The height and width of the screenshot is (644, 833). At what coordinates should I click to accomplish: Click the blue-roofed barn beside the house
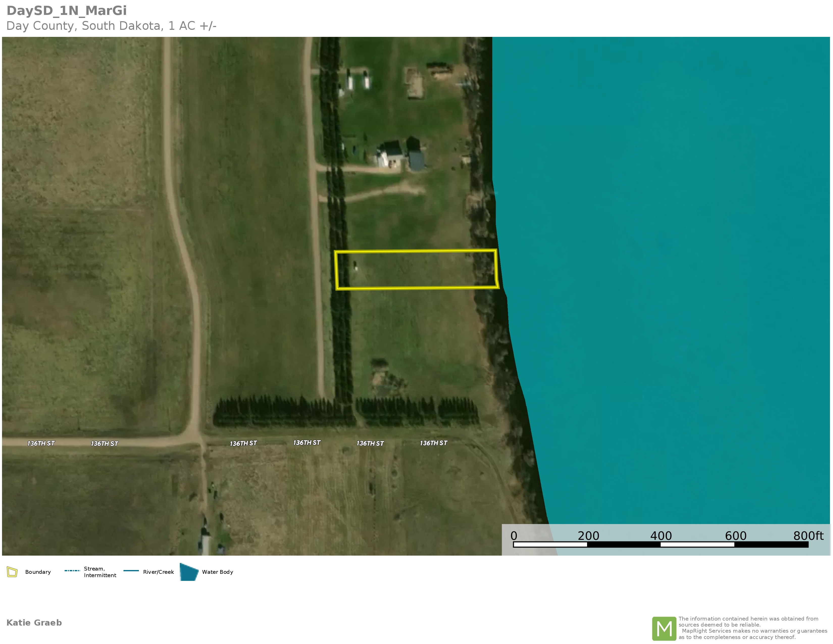(417, 161)
